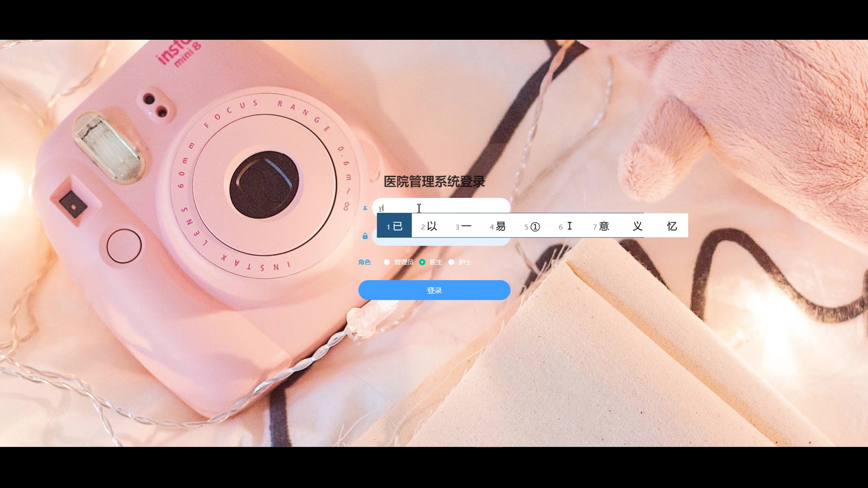Select the 忆 candidate character

pyautogui.click(x=672, y=226)
